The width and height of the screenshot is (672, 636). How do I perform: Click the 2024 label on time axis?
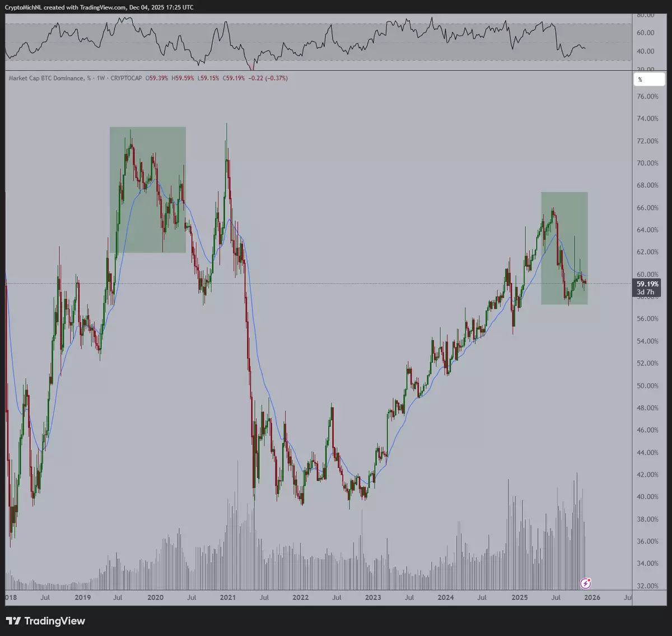tap(446, 597)
